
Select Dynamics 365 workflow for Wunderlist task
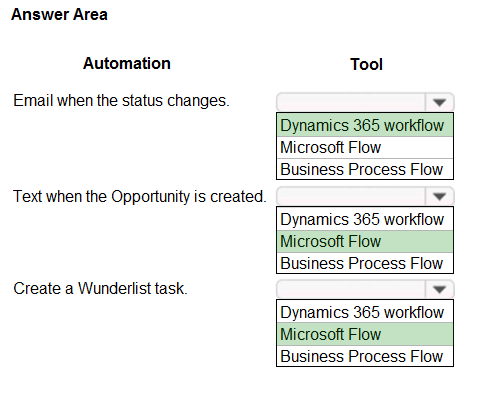pyautogui.click(x=365, y=312)
